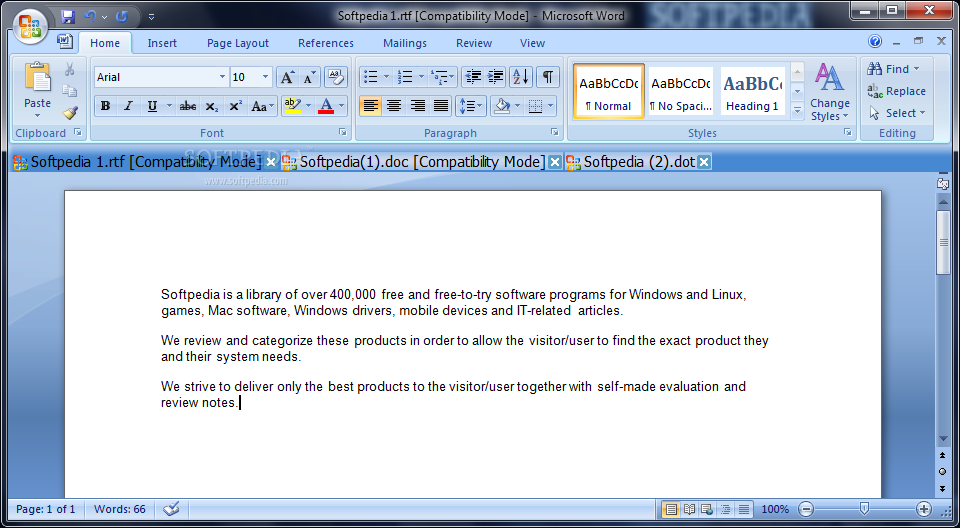
Task: Go to next page browse arrow
Action: (x=943, y=488)
